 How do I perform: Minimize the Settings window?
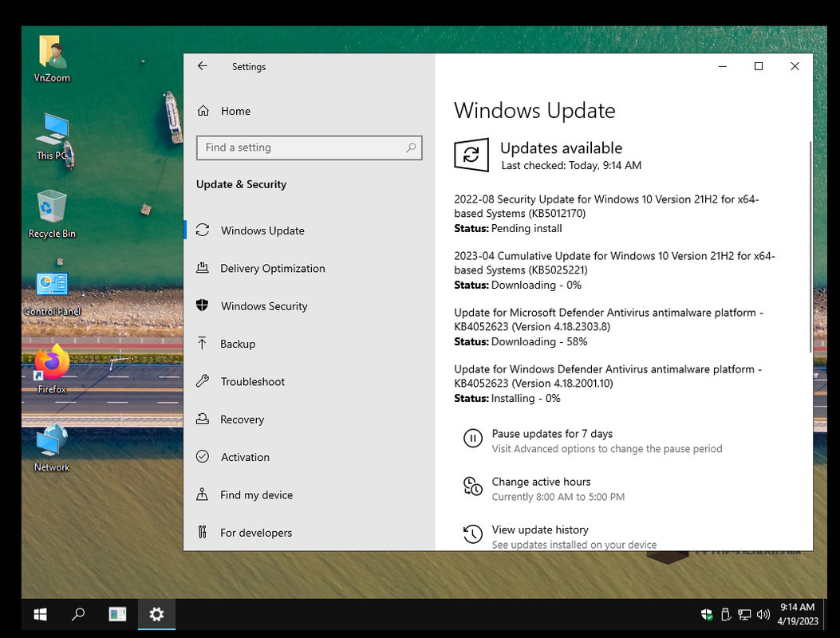tap(723, 66)
